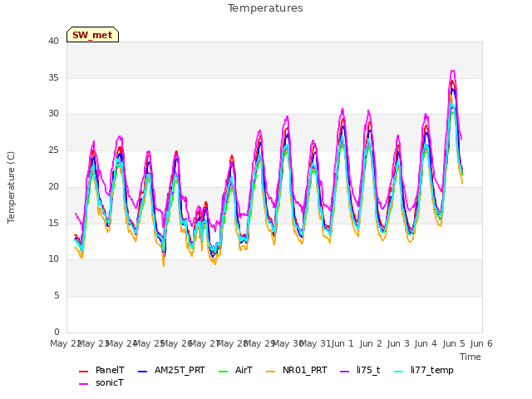Click the May 31 x-axis label
Viewport: 532px width, 399px height.
316,343
